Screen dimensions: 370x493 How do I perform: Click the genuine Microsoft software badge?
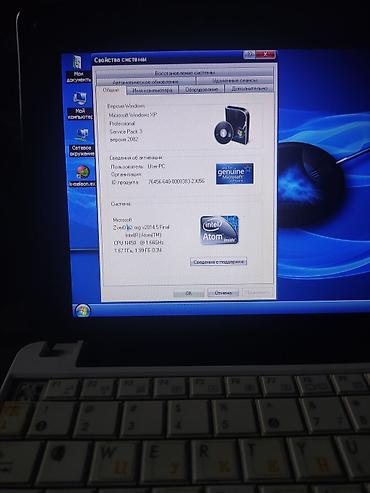tap(235, 173)
